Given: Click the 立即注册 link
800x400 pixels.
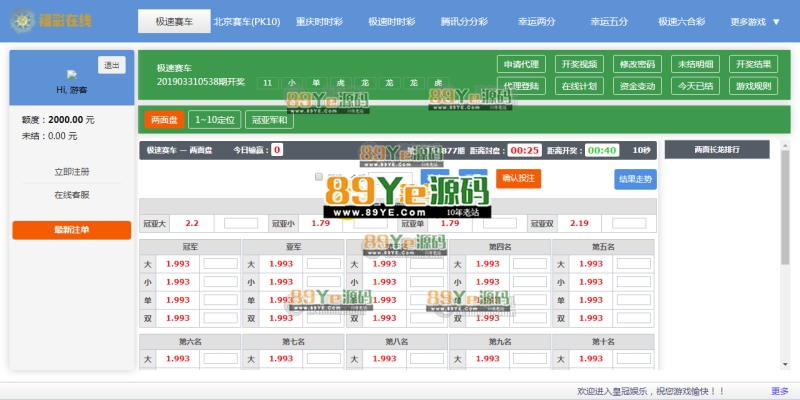Looking at the screenshot, I should click(x=72, y=172).
